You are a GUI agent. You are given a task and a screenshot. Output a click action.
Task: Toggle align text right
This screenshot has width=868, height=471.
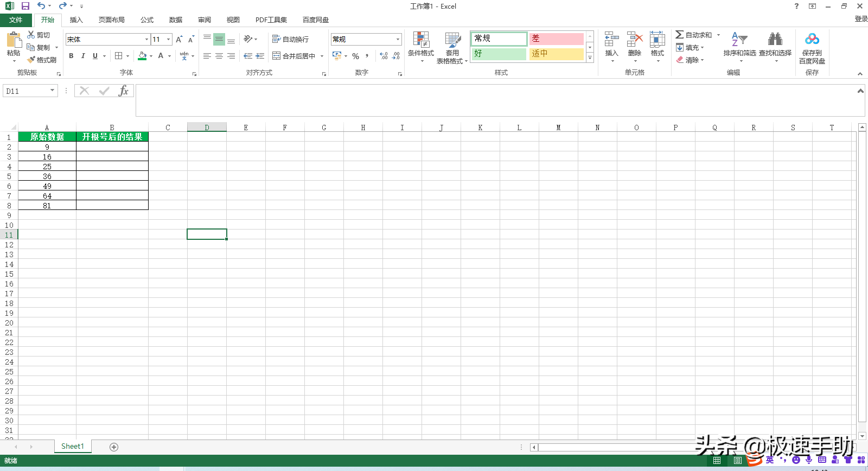(231, 56)
